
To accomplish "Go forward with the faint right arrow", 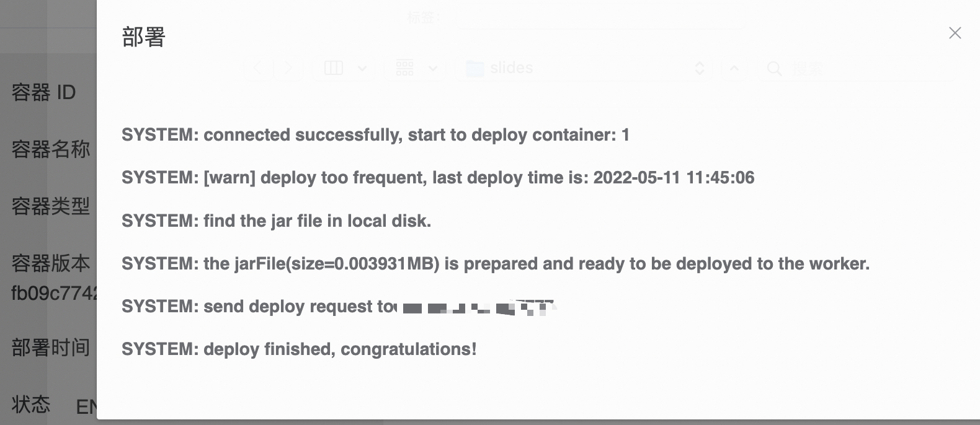I will pyautogui.click(x=287, y=68).
